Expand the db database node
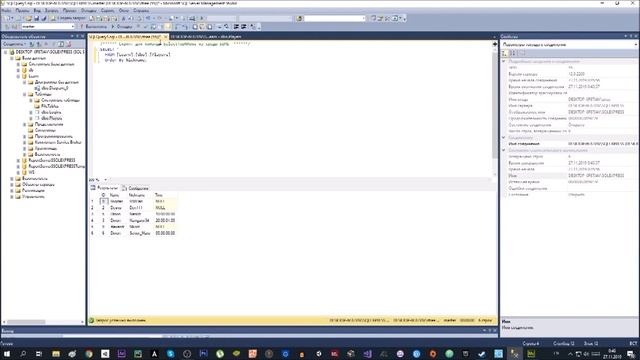This screenshot has height=360, width=640. point(18,70)
